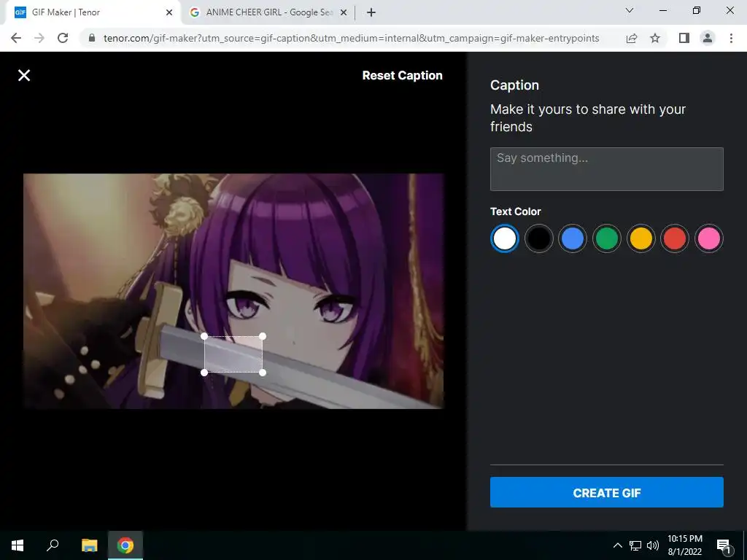The width and height of the screenshot is (747, 560).
Task: Click bottom-right handle of caption box
Action: (263, 373)
